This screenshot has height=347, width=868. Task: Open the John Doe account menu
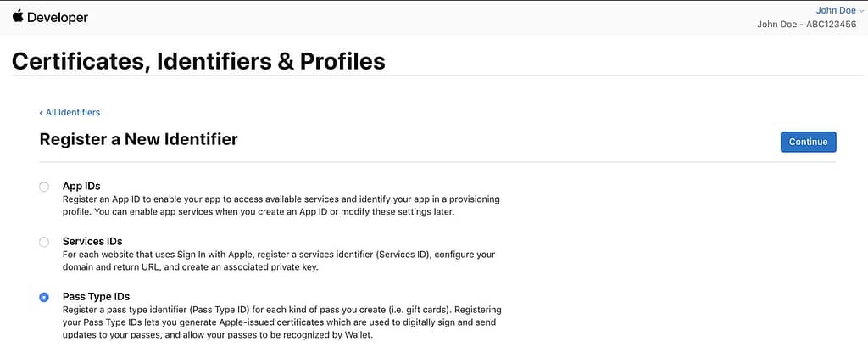[835, 10]
